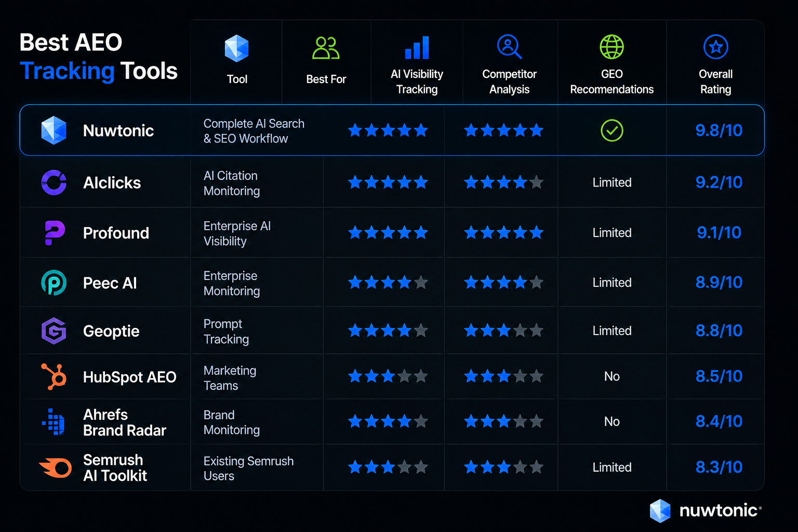Click the 8.5/10 overall rating
798x532 pixels.
point(719,376)
